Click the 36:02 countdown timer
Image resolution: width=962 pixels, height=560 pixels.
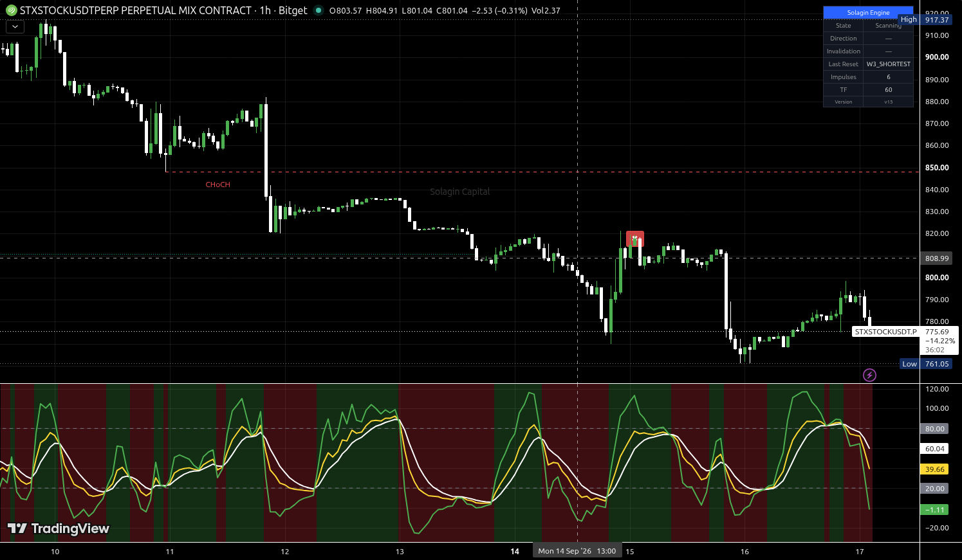(x=934, y=350)
